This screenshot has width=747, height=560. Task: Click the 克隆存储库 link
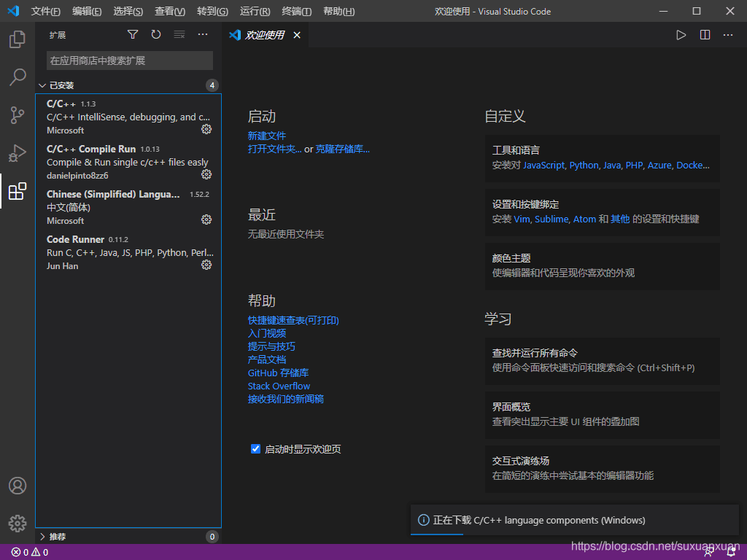pos(343,149)
